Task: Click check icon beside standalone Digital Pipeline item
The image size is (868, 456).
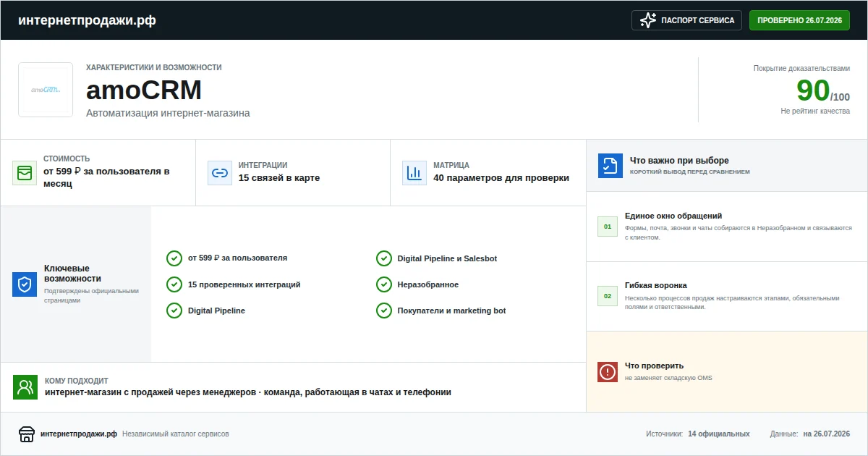Action: 174,311
